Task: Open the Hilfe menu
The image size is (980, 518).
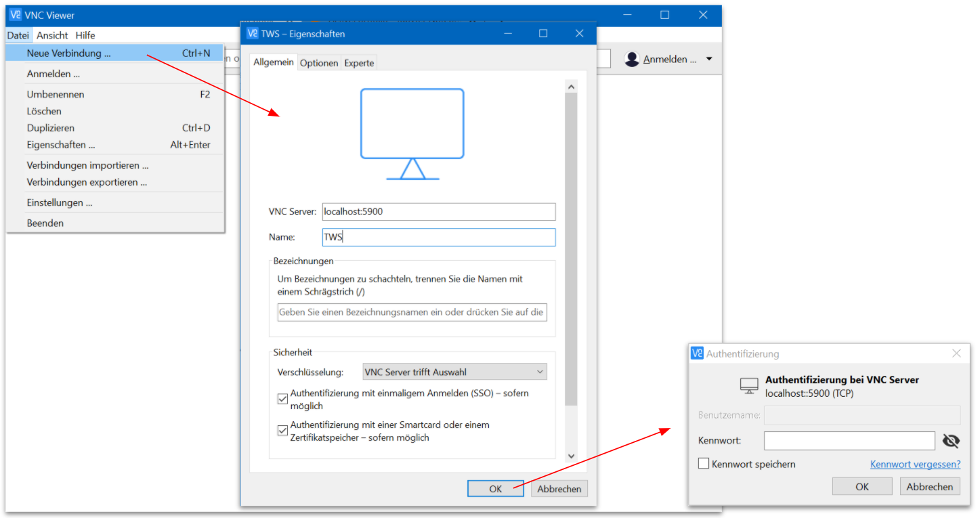Action: coord(85,35)
